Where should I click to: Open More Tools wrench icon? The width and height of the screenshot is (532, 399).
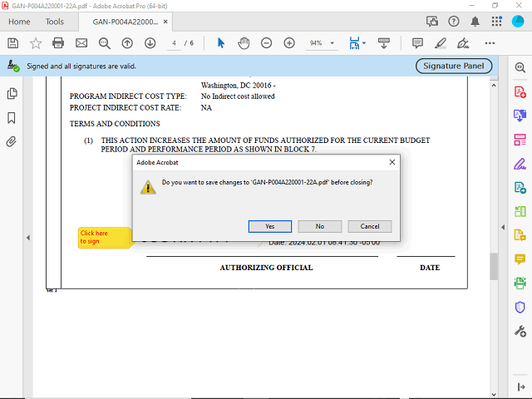coord(520,331)
